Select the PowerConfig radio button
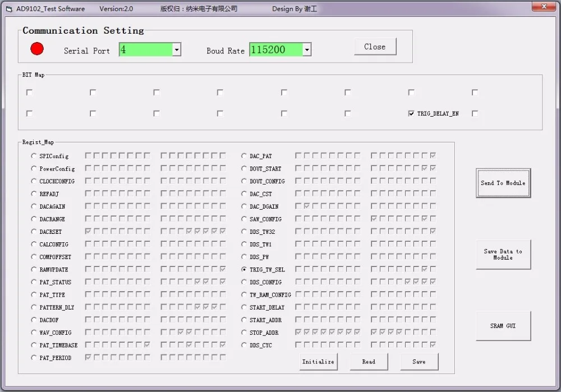The height and width of the screenshot is (392, 561). [34, 168]
